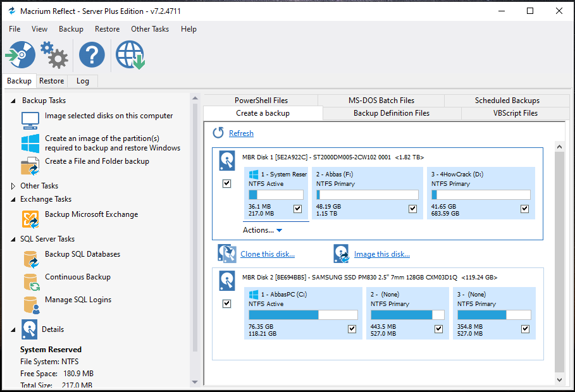Click the Windows logo icon for Windows image
The height and width of the screenshot is (392, 575).
click(x=30, y=144)
